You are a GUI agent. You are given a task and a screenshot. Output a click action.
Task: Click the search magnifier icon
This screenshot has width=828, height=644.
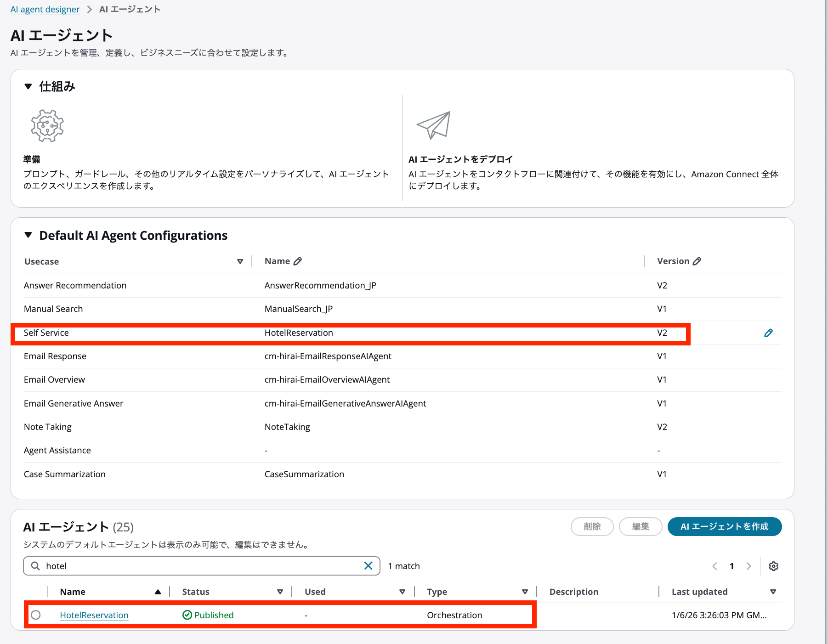pyautogui.click(x=35, y=566)
